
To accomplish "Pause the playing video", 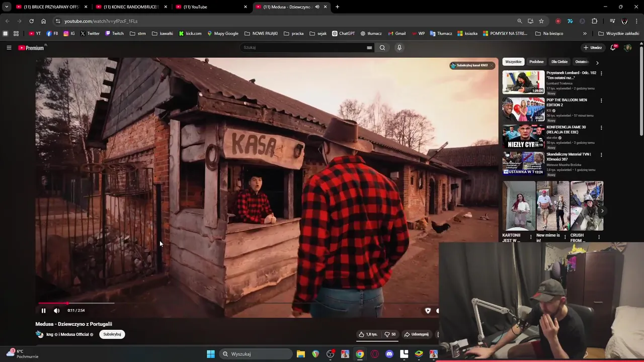I will pos(43,311).
